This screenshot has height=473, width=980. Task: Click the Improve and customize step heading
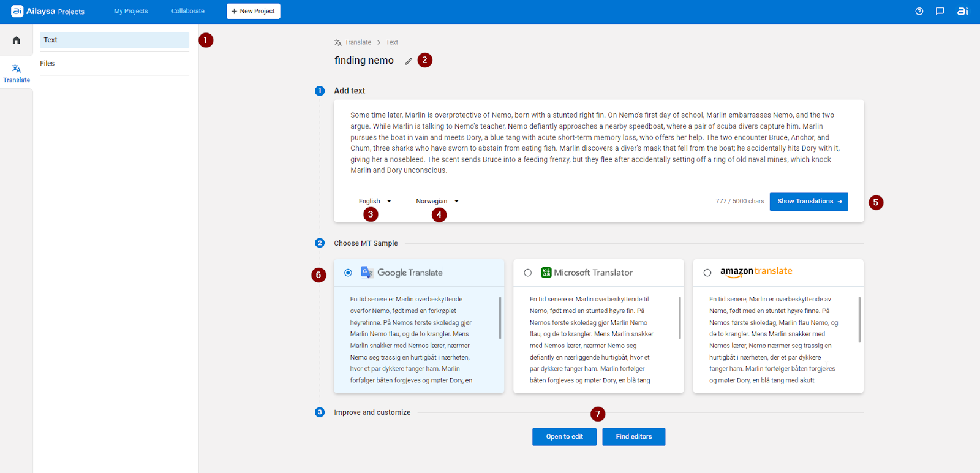[372, 412]
